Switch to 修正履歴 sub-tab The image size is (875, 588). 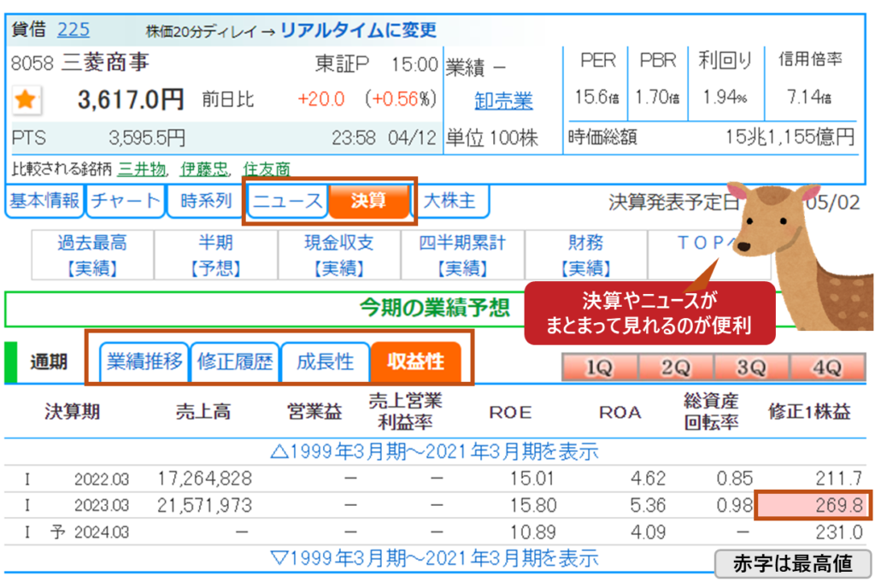(x=235, y=362)
